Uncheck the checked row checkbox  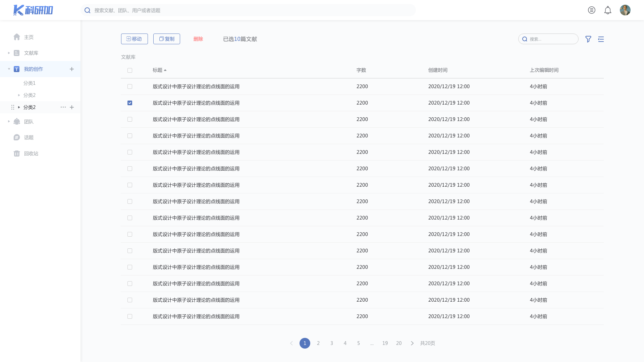pos(130,103)
